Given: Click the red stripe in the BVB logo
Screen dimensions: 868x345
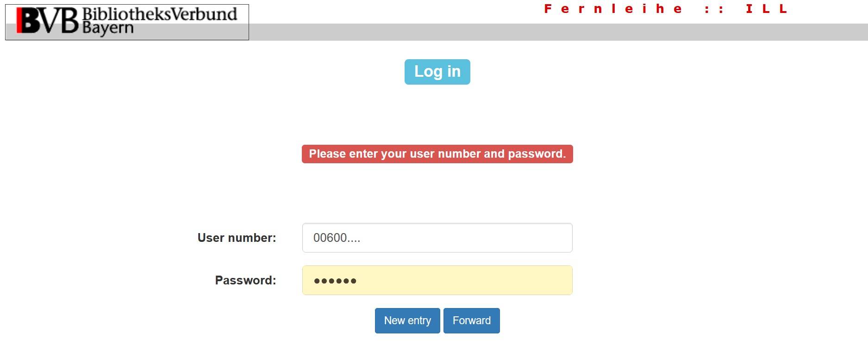Looking at the screenshot, I should (19, 21).
